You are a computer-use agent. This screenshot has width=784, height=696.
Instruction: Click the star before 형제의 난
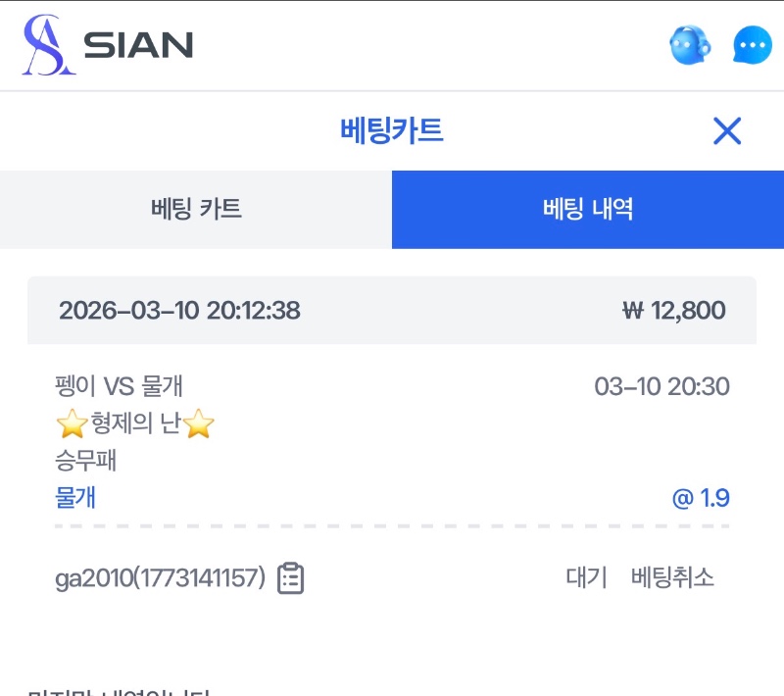click(x=71, y=425)
